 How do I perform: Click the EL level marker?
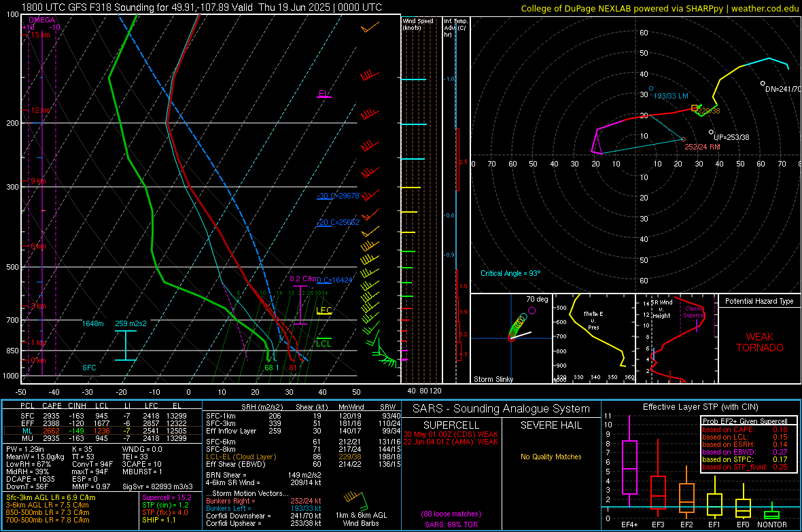[324, 94]
